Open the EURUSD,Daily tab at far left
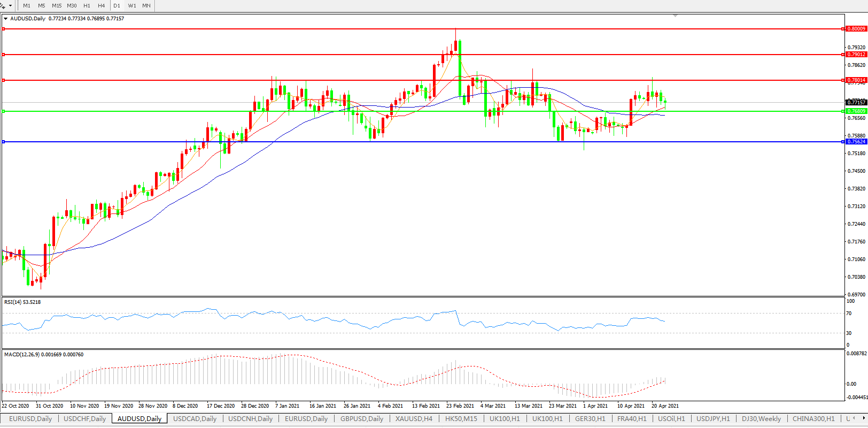Viewport: 868px width, 428px height. [30, 419]
